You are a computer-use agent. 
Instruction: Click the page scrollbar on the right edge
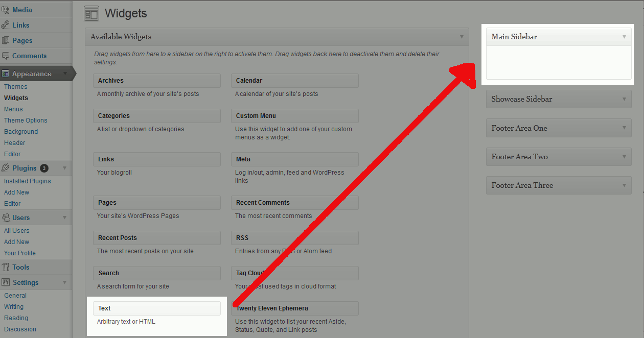(641, 168)
